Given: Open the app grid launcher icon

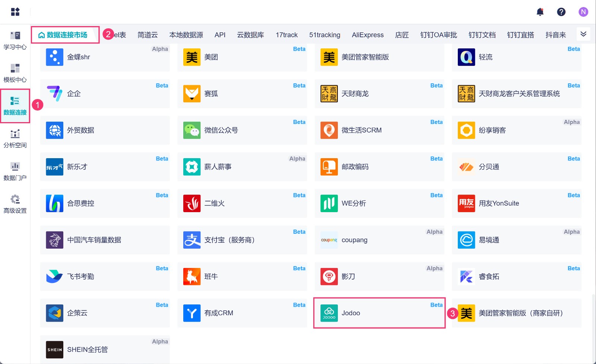Looking at the screenshot, I should point(15,12).
